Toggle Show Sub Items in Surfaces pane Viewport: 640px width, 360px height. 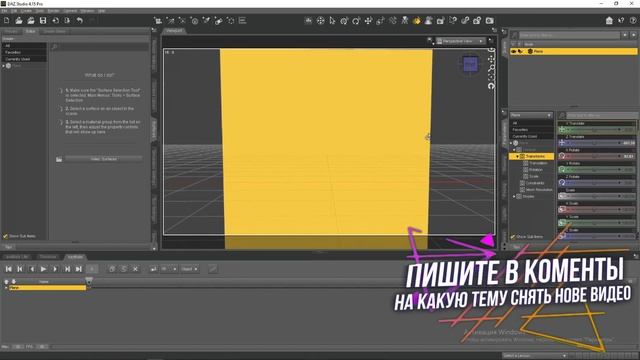coord(5,236)
